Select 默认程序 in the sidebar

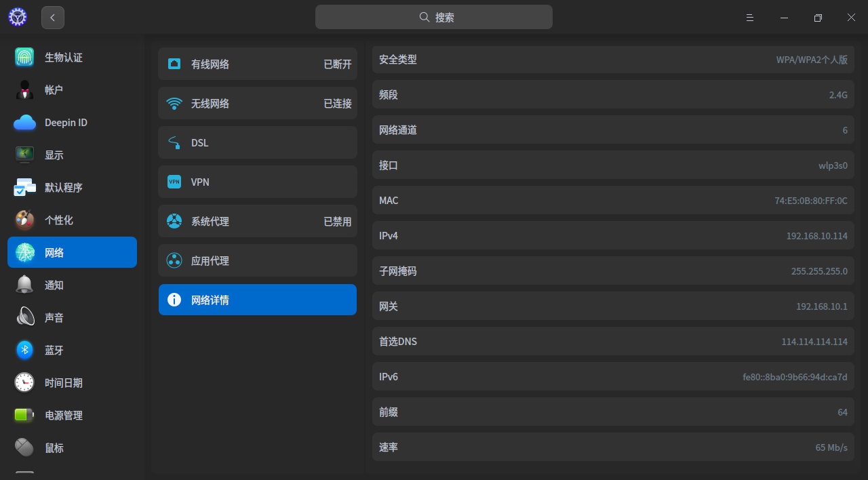pos(64,188)
